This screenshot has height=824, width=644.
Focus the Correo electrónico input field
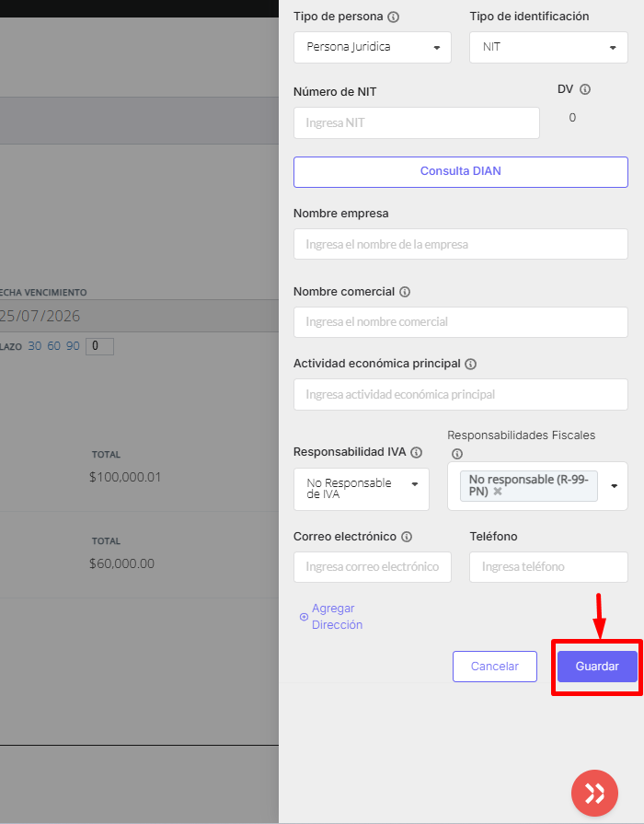click(x=372, y=567)
